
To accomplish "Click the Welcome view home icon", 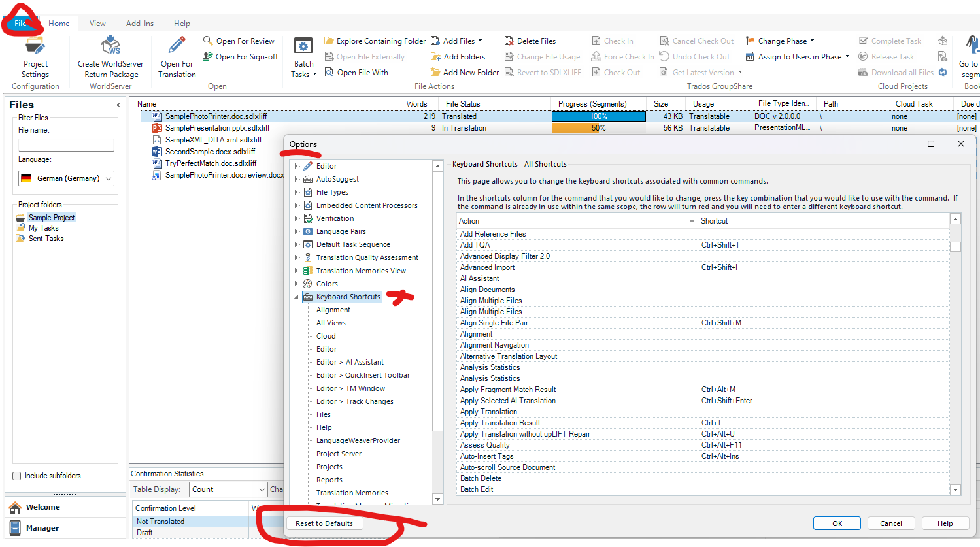I will (15, 507).
